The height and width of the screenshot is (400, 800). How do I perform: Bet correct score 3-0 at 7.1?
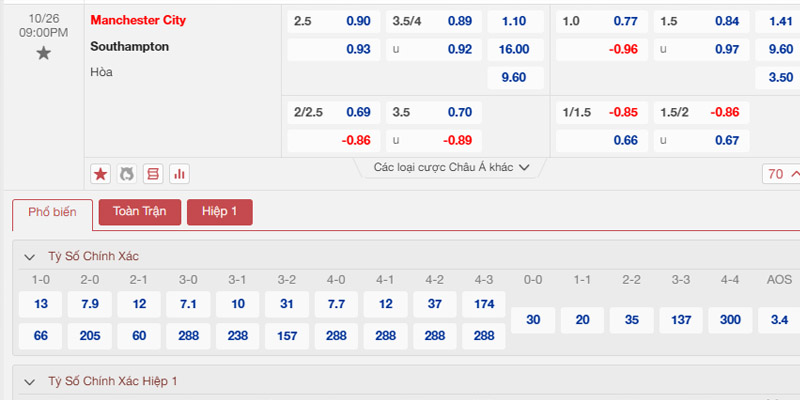tap(188, 305)
